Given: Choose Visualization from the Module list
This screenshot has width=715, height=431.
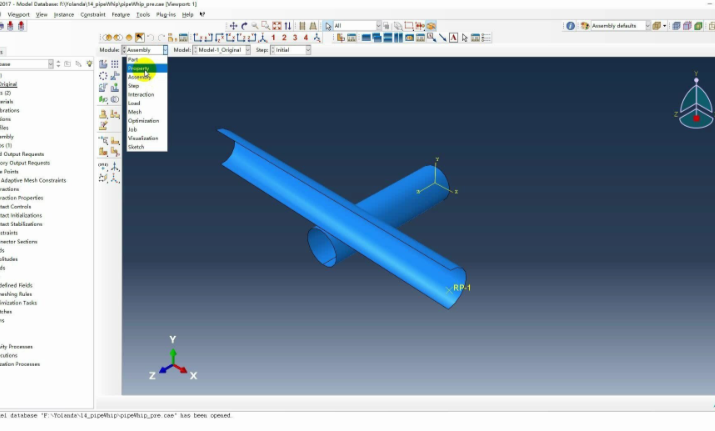Looking at the screenshot, I should coord(143,138).
